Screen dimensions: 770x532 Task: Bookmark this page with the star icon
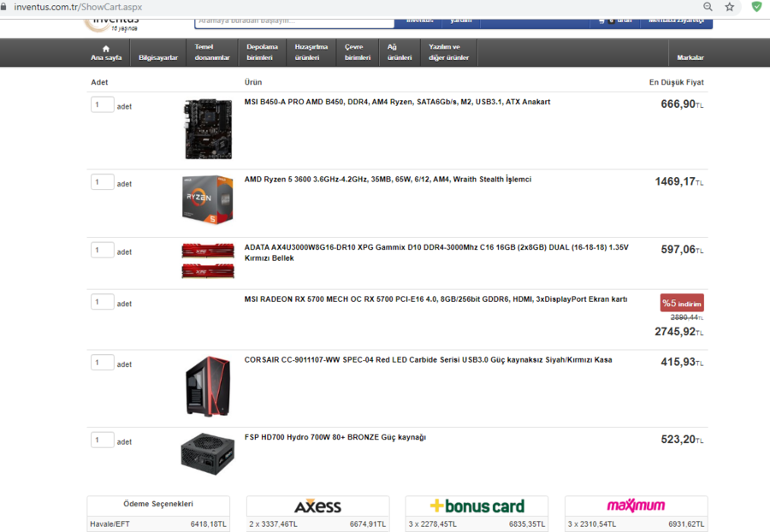[730, 7]
